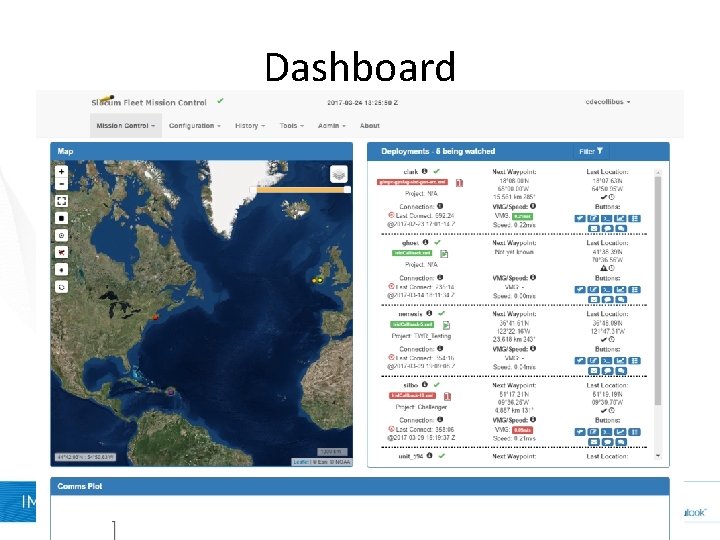Open History dropdown menu
The width and height of the screenshot is (720, 540).
click(x=250, y=125)
